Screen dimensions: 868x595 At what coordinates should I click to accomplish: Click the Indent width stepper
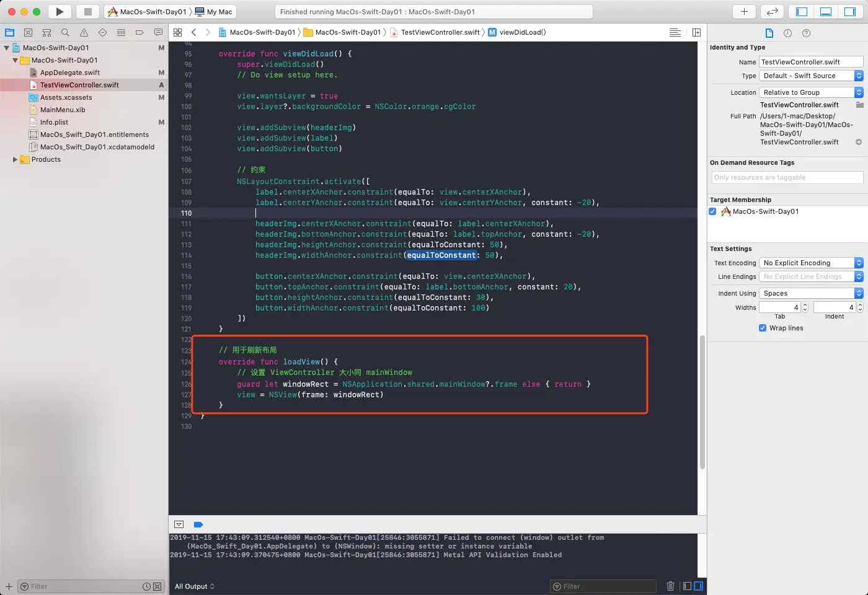pos(859,307)
